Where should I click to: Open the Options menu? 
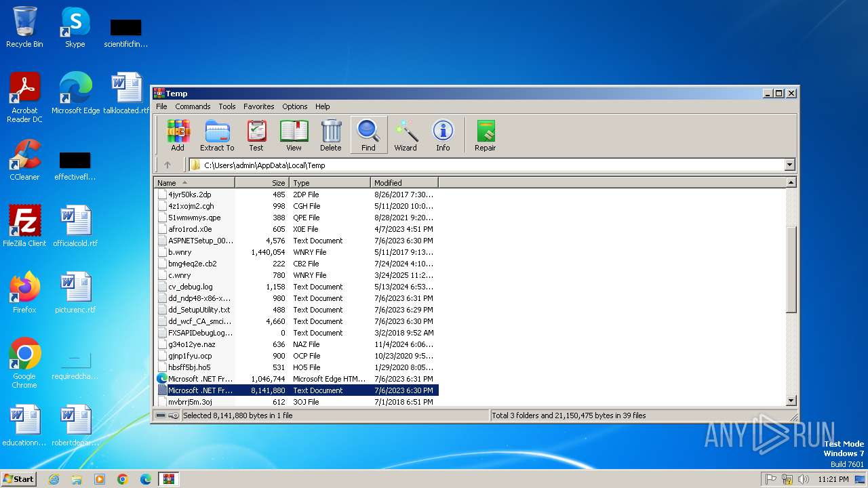click(x=295, y=106)
